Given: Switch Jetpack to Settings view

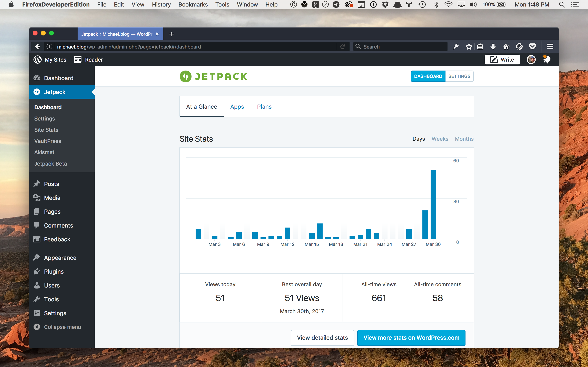Looking at the screenshot, I should point(459,76).
